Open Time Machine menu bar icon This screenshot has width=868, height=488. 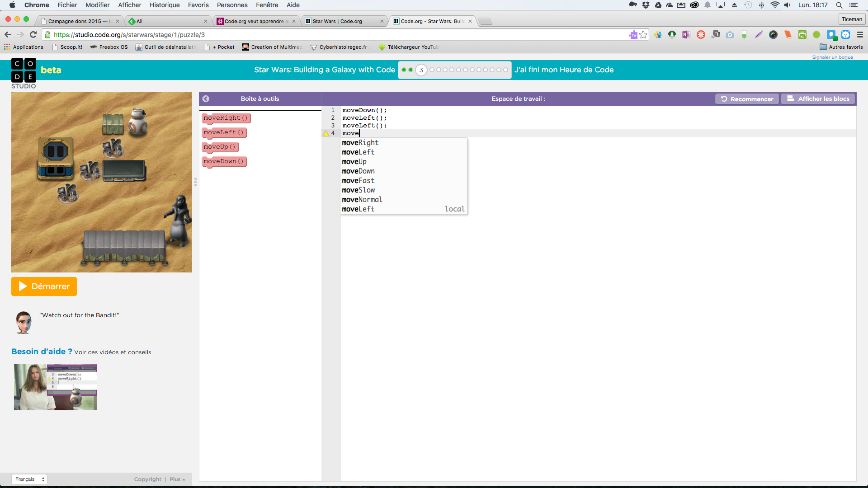748,5
